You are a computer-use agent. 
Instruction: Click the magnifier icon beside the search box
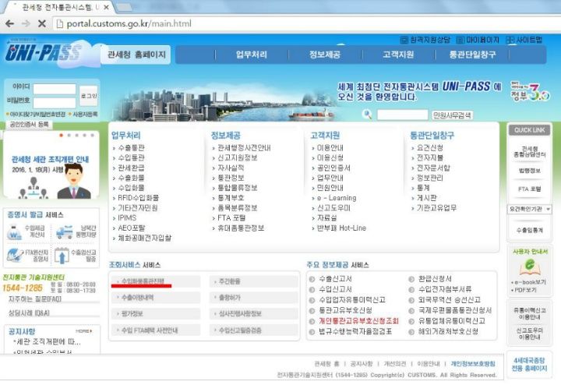click(x=367, y=115)
